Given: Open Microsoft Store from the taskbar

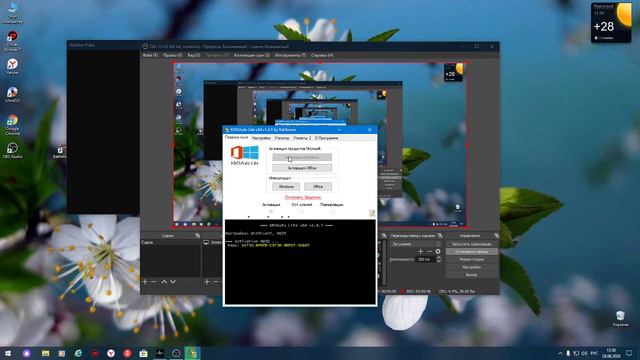Looking at the screenshot, I should coord(143,353).
